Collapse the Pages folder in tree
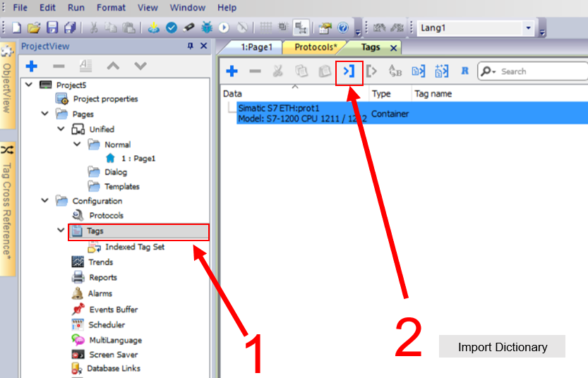Image resolution: width=588 pixels, height=378 pixels. tap(44, 114)
